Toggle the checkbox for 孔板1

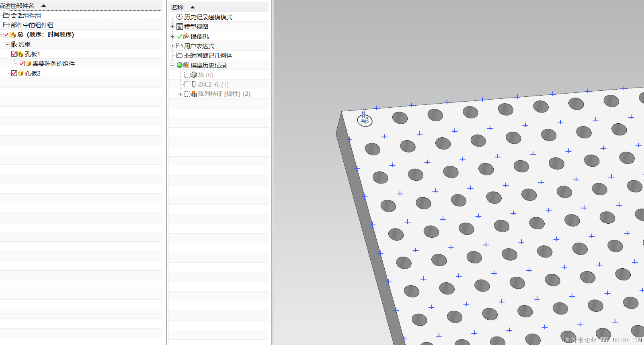[14, 54]
